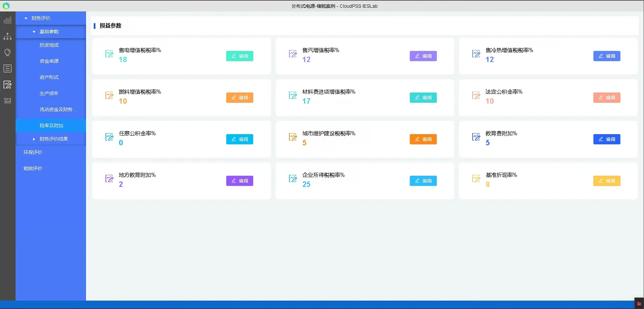Image resolution: width=644 pixels, height=309 pixels.
Task: Open the topology hierarchy sidebar icon
Action: [x=8, y=36]
